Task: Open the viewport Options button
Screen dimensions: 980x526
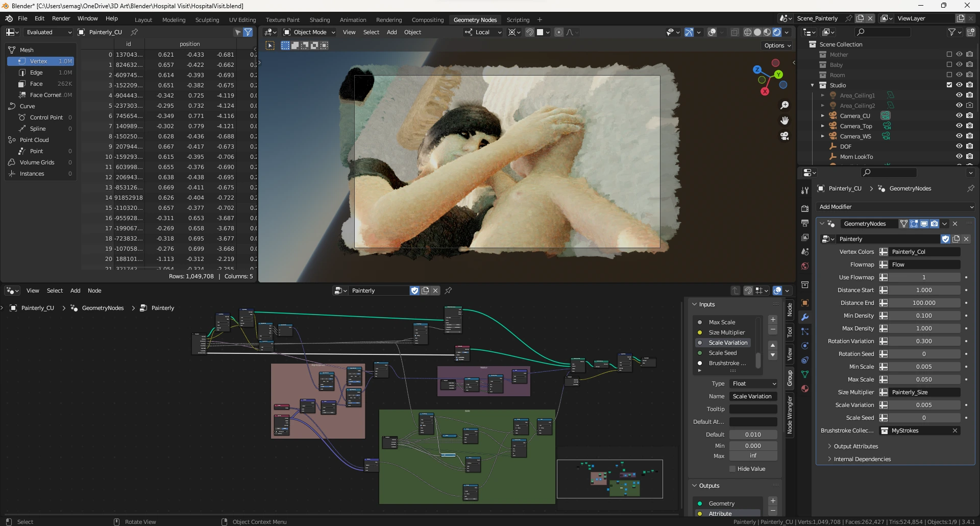Action: [777, 45]
